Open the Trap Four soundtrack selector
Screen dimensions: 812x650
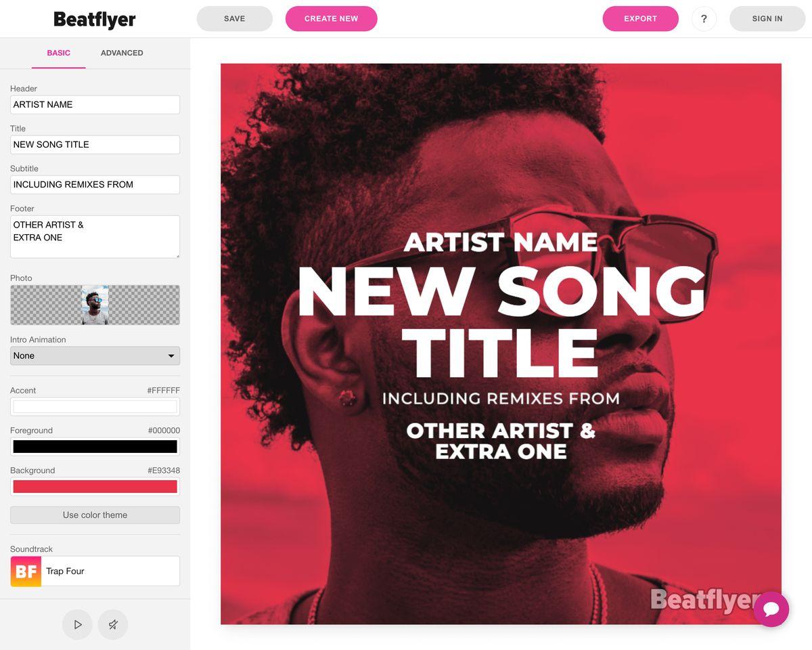[95, 571]
